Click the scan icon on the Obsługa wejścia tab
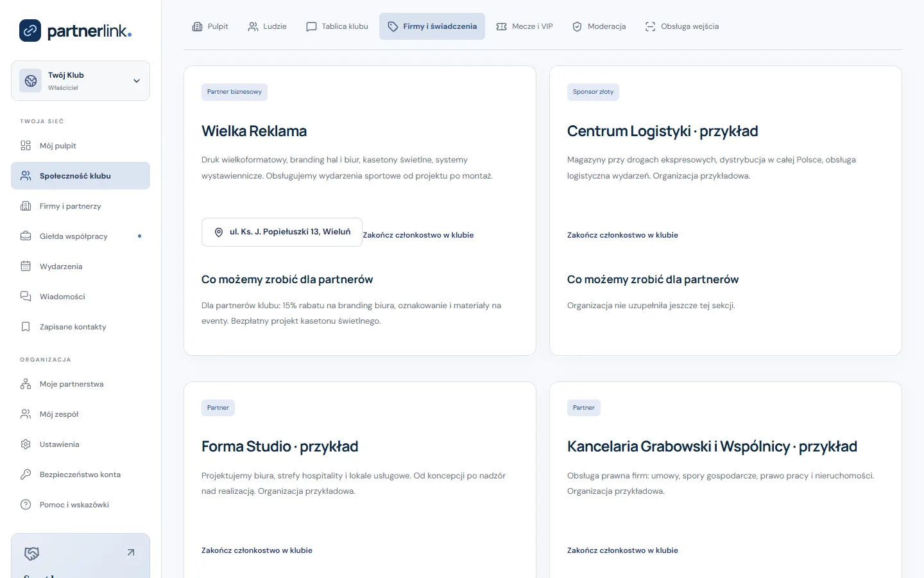This screenshot has height=578, width=924. pyautogui.click(x=650, y=26)
